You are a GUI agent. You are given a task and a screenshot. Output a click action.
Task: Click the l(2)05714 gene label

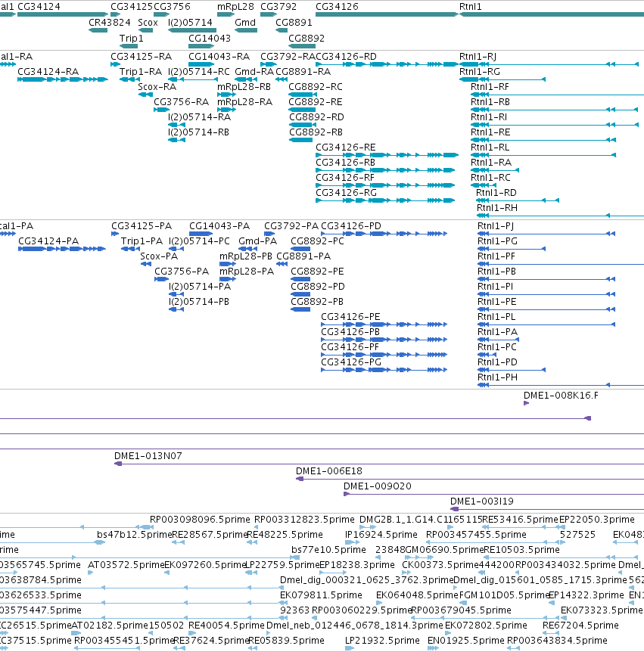coord(190,23)
